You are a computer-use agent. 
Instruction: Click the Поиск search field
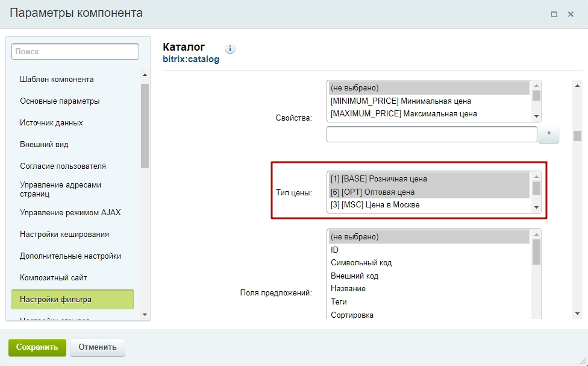[x=75, y=52]
